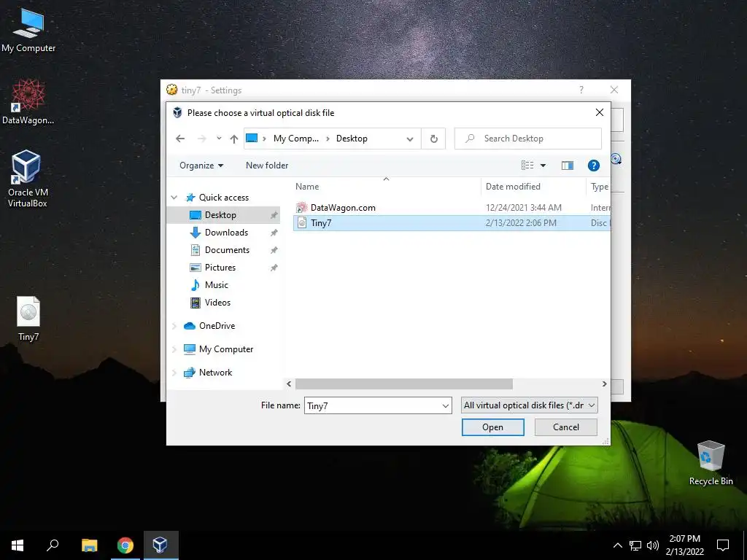
Task: Select Downloads in Quick access
Action: [224, 233]
